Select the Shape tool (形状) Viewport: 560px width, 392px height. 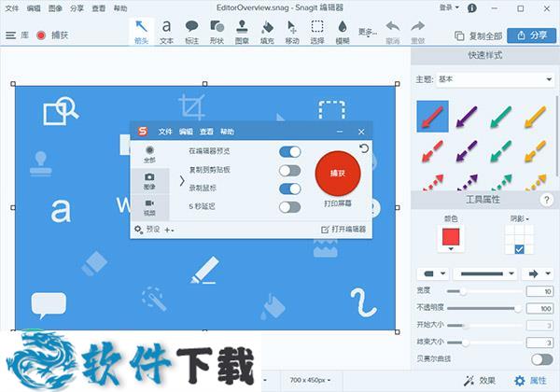pyautogui.click(x=217, y=32)
